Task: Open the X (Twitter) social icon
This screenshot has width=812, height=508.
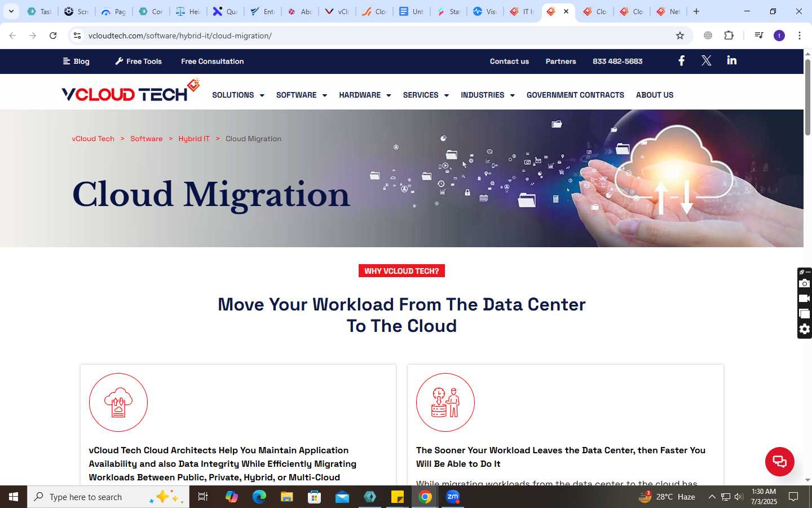Action: 706,60
